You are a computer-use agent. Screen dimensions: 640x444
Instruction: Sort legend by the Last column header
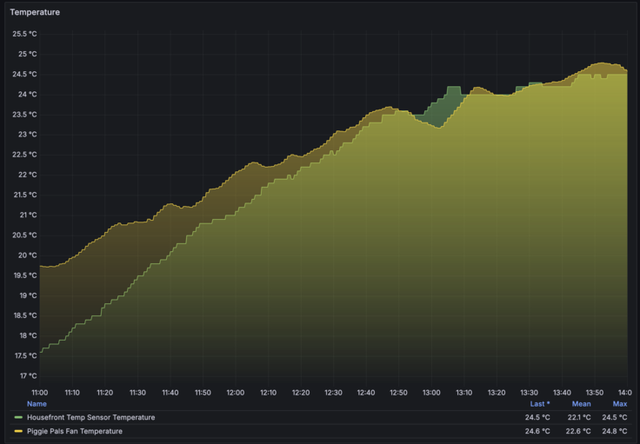pyautogui.click(x=539, y=404)
